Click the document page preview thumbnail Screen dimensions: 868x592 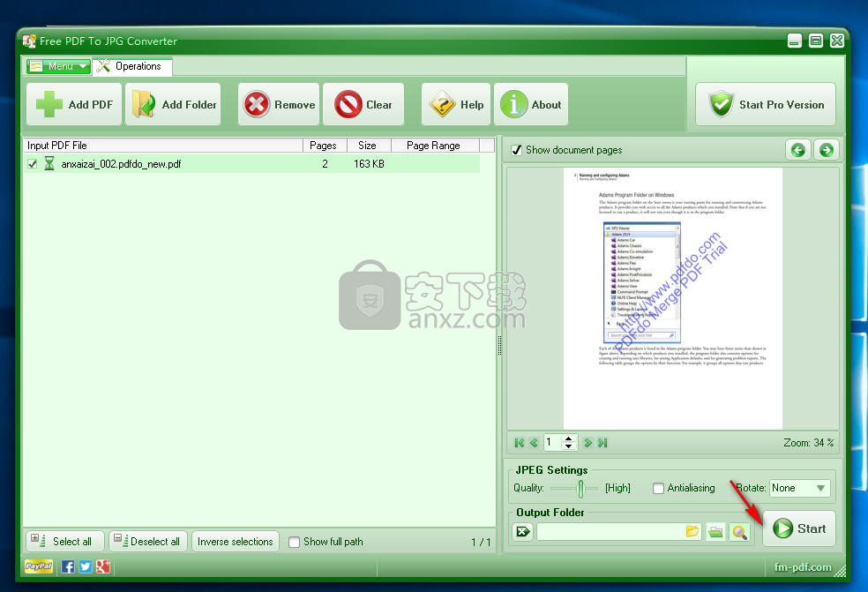pyautogui.click(x=672, y=298)
